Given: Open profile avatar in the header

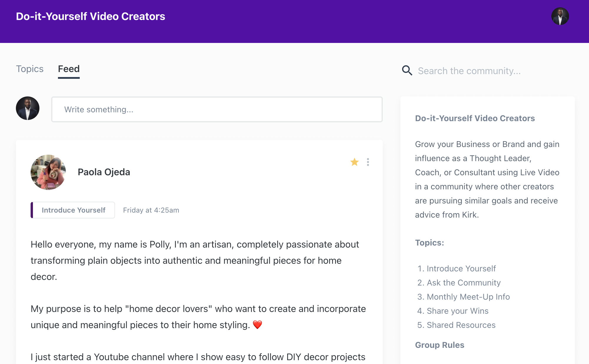Looking at the screenshot, I should (560, 16).
